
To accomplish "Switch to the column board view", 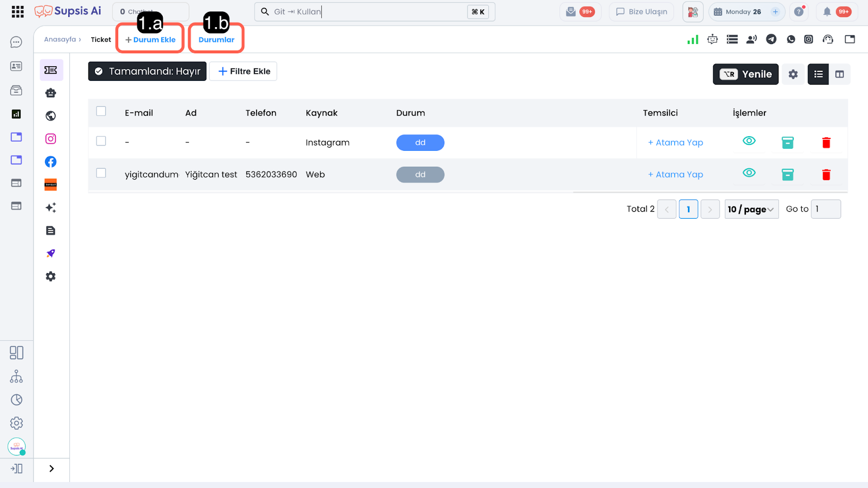I will [839, 74].
